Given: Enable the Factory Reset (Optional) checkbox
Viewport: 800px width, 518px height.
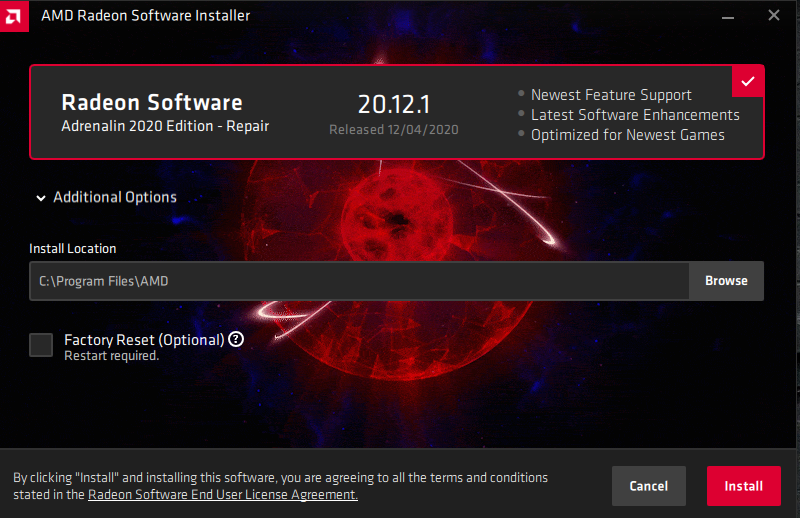Looking at the screenshot, I should (x=41, y=345).
